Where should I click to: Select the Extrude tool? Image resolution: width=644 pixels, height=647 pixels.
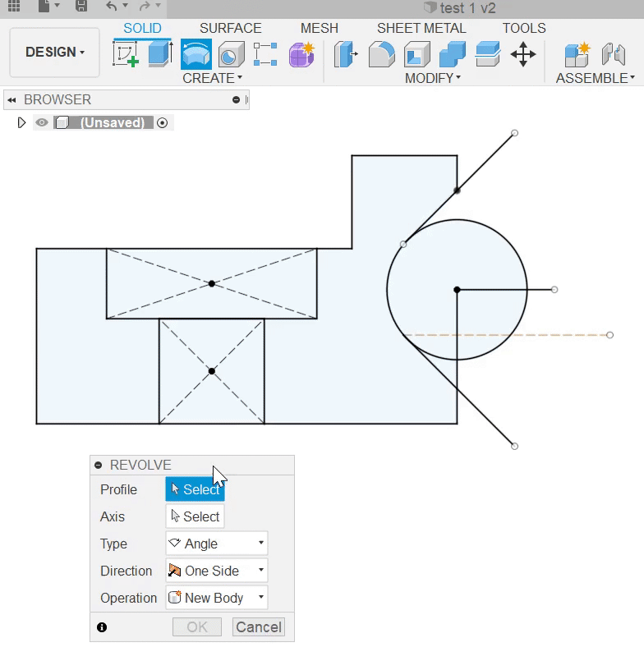160,54
